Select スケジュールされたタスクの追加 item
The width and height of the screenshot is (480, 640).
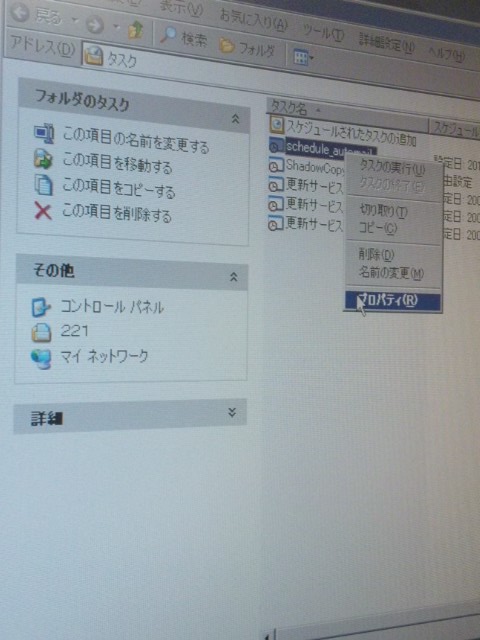point(343,131)
